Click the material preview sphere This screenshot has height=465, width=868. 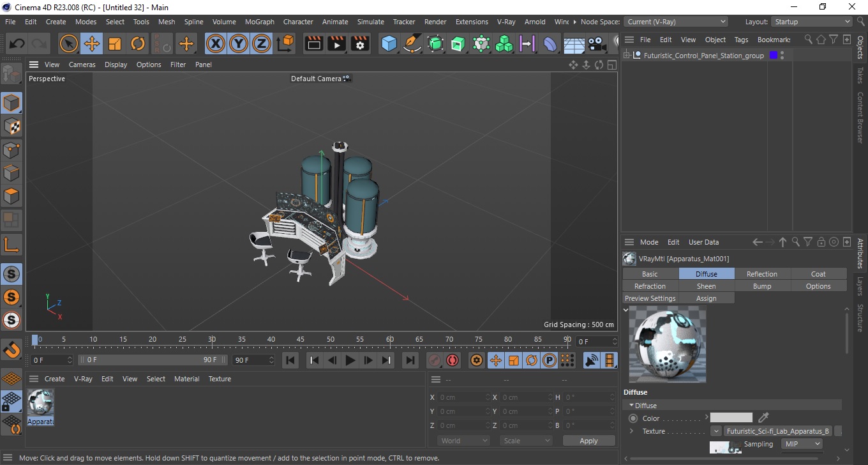pos(668,344)
